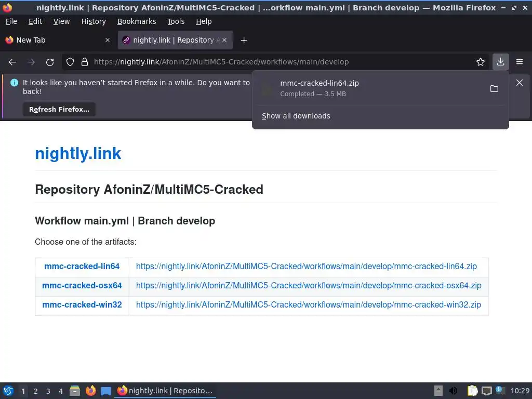Open the mmc-cracked-lin64.zip URL link
Image resolution: width=532 pixels, height=399 pixels.
[x=307, y=267]
